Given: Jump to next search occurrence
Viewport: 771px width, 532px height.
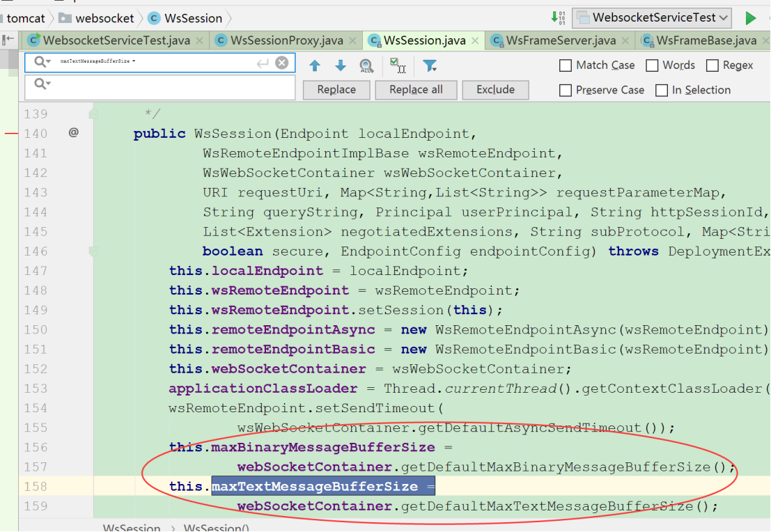Looking at the screenshot, I should coord(341,65).
